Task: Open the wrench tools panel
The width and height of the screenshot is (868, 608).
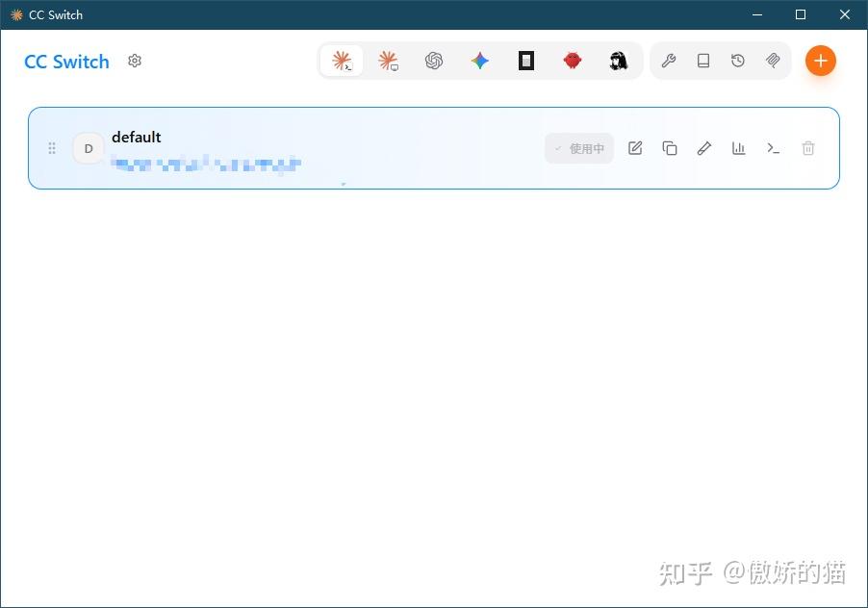Action: pyautogui.click(x=669, y=61)
